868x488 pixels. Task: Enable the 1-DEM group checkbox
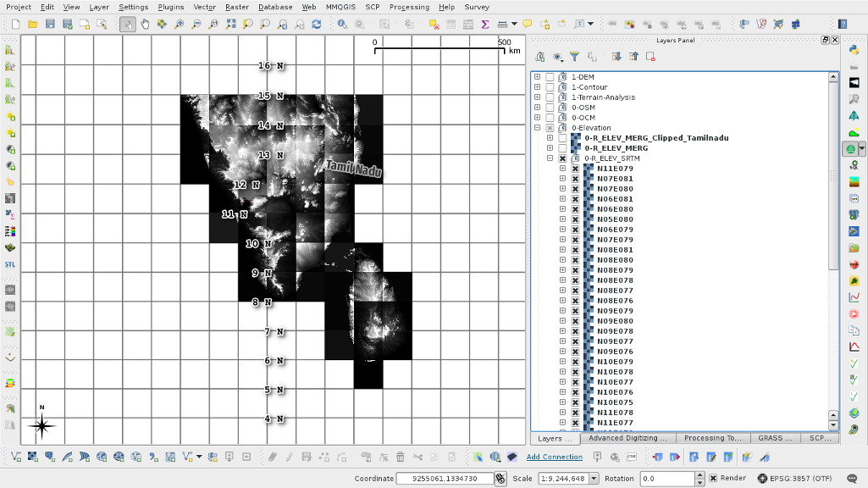pos(550,77)
